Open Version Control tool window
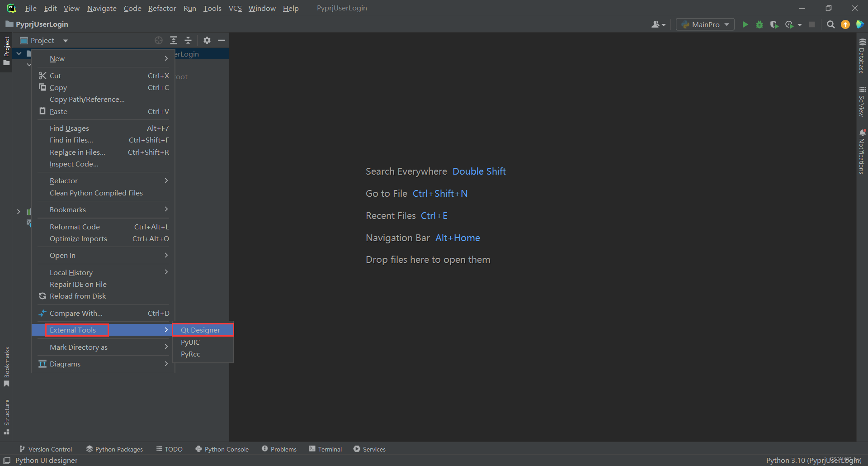Viewport: 868px width, 466px height. (x=46, y=449)
